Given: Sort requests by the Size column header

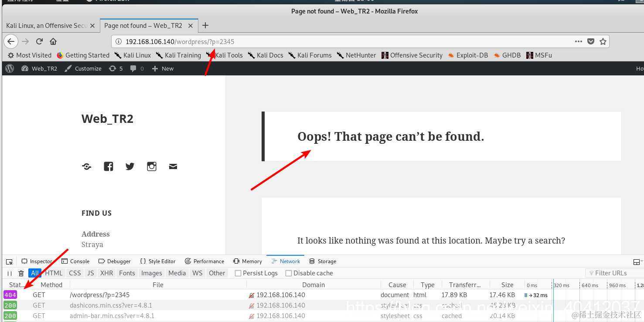Looking at the screenshot, I should [x=507, y=285].
